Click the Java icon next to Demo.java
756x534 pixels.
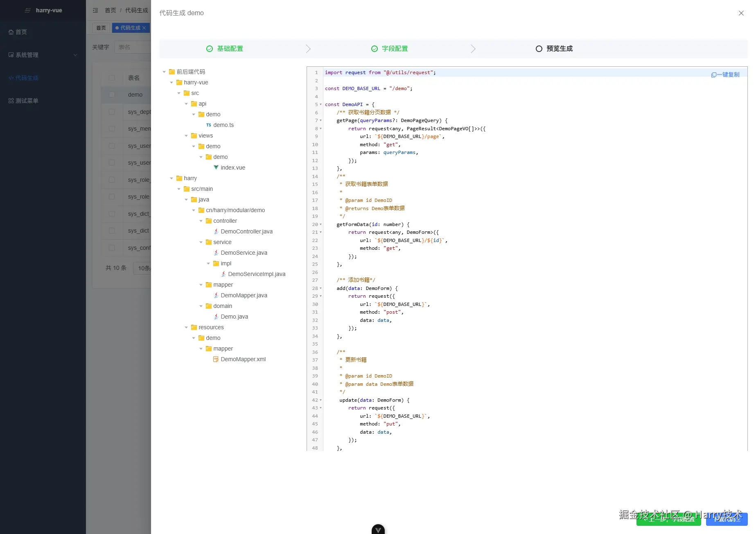point(216,317)
